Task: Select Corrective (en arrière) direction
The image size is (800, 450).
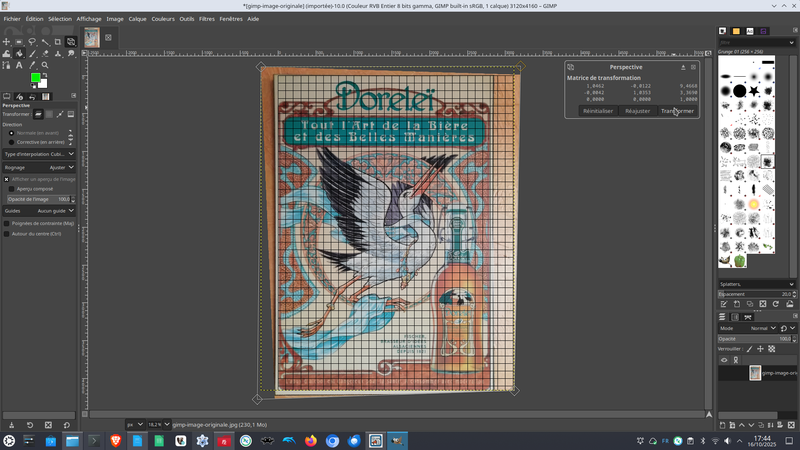Action: tap(12, 142)
